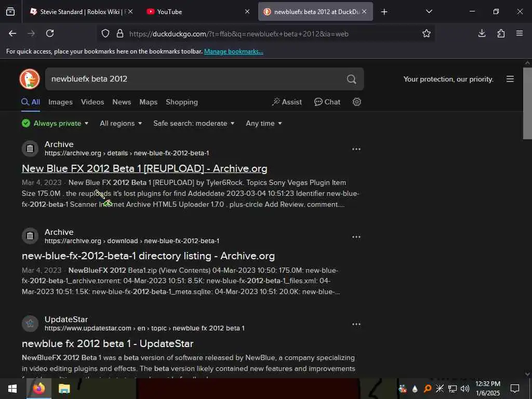The image size is (532, 399).
Task: Open search settings gear icon
Action: (x=356, y=102)
